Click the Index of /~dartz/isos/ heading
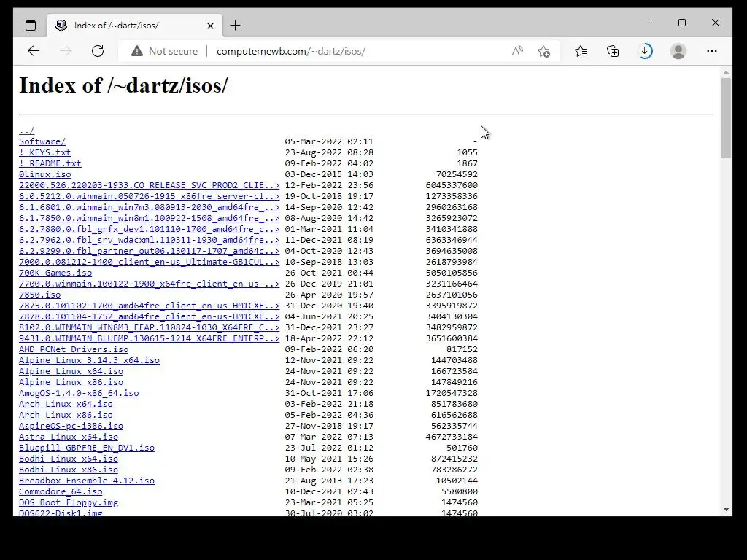Image resolution: width=747 pixels, height=560 pixels. (x=123, y=86)
